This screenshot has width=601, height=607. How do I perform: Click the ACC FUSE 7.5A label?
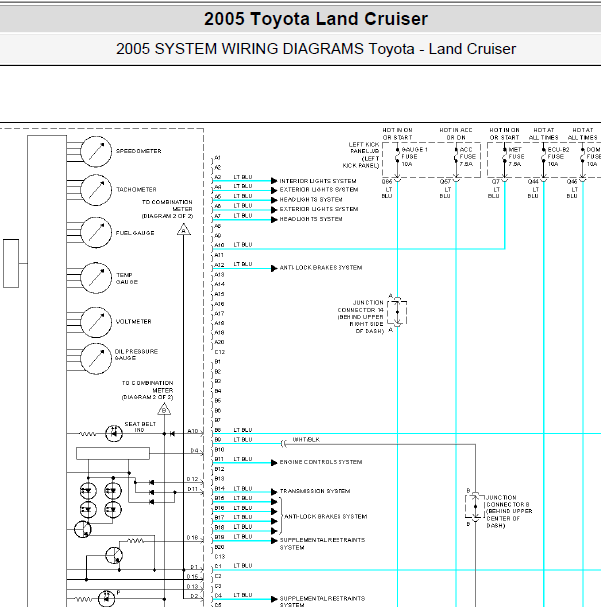point(467,157)
